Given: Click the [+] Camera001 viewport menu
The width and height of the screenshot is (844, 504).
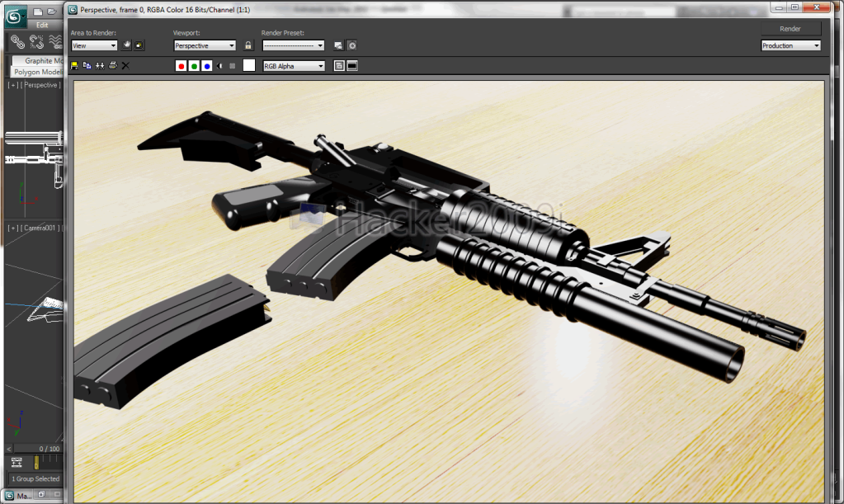Looking at the screenshot, I should click(x=13, y=228).
